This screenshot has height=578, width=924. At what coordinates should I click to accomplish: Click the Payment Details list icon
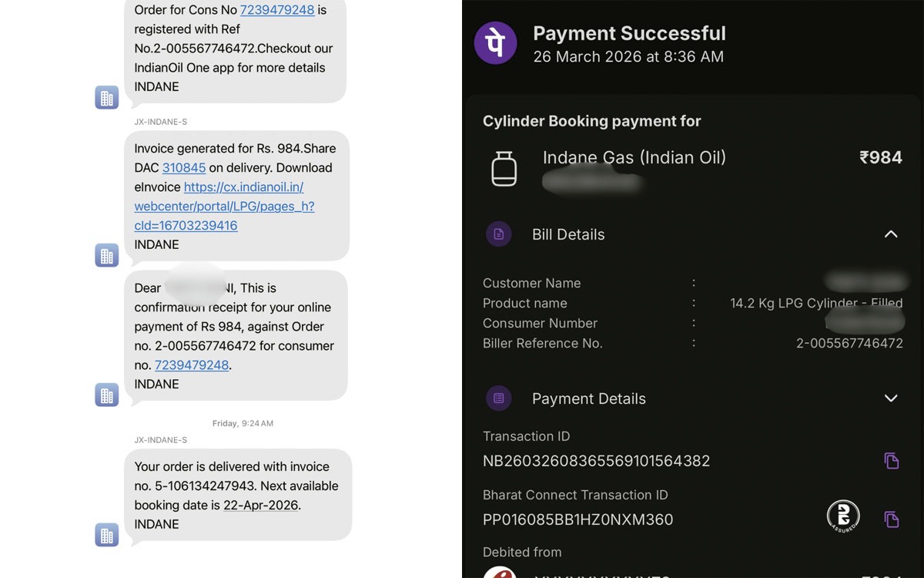tap(499, 398)
